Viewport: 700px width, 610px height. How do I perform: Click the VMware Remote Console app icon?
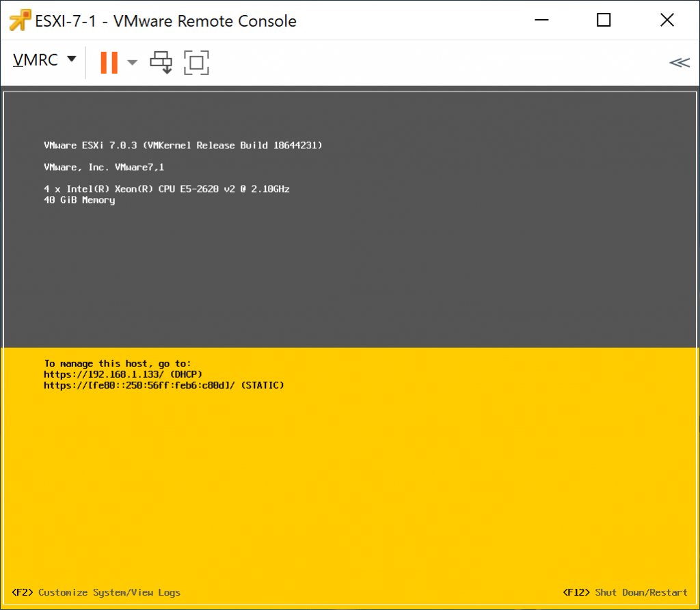(20, 20)
